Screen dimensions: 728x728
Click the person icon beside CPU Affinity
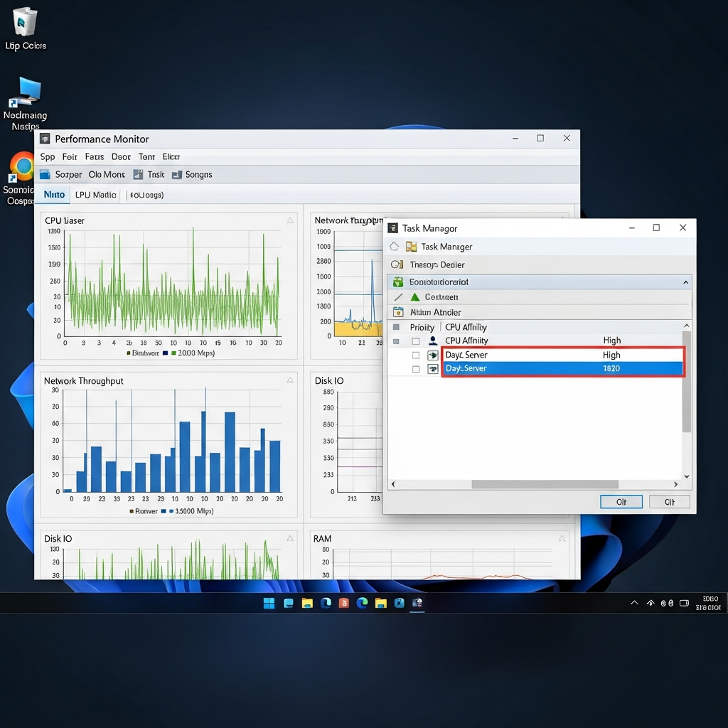tap(433, 341)
